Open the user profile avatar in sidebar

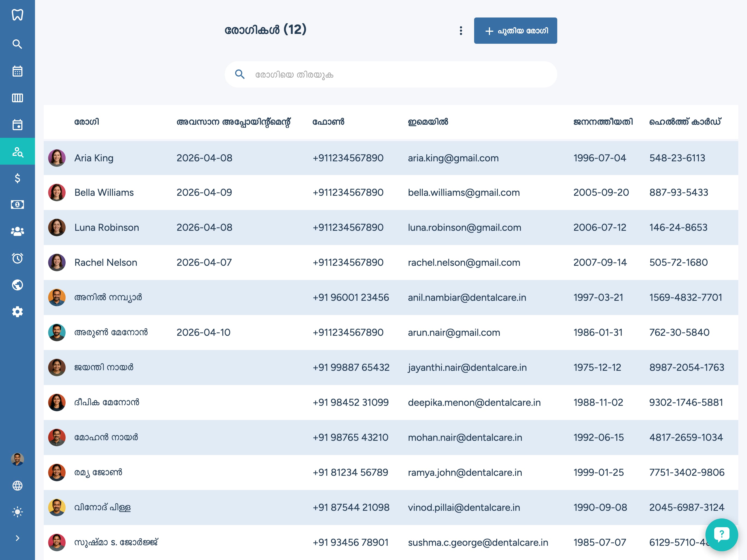(17, 459)
